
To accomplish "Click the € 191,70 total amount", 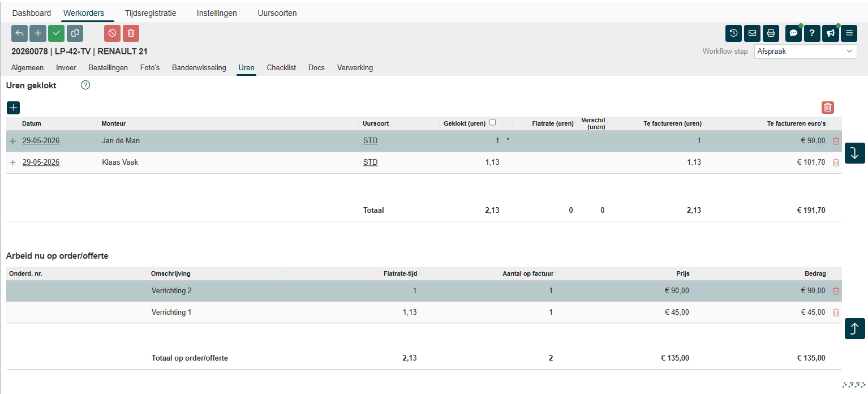I will tap(811, 211).
